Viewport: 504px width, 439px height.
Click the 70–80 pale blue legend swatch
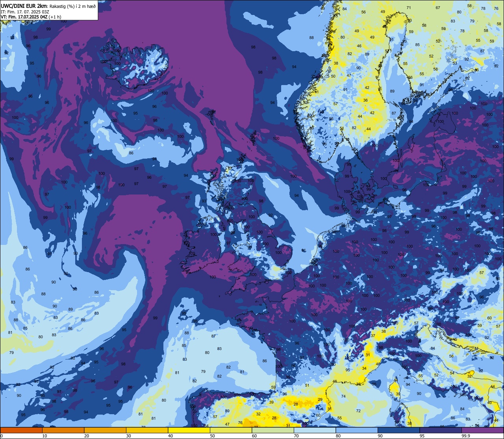click(315, 430)
